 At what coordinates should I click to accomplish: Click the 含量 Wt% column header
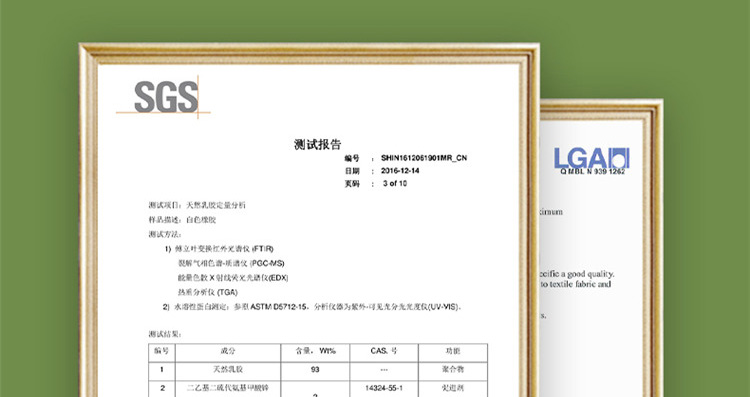point(315,351)
